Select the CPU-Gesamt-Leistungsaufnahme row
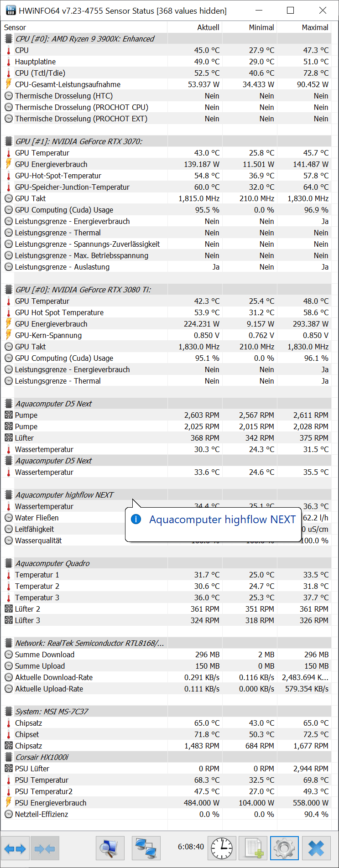This screenshot has height=868, width=339. tap(68, 84)
